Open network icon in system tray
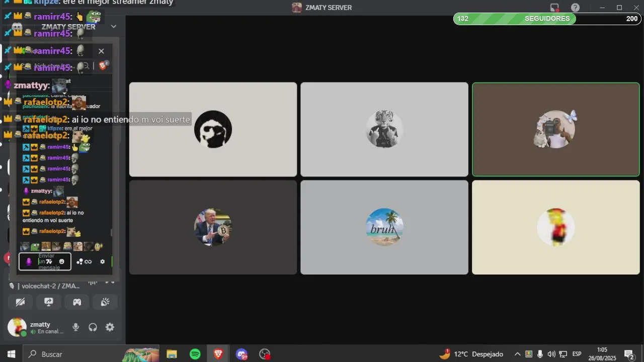The width and height of the screenshot is (644, 362). point(563,354)
